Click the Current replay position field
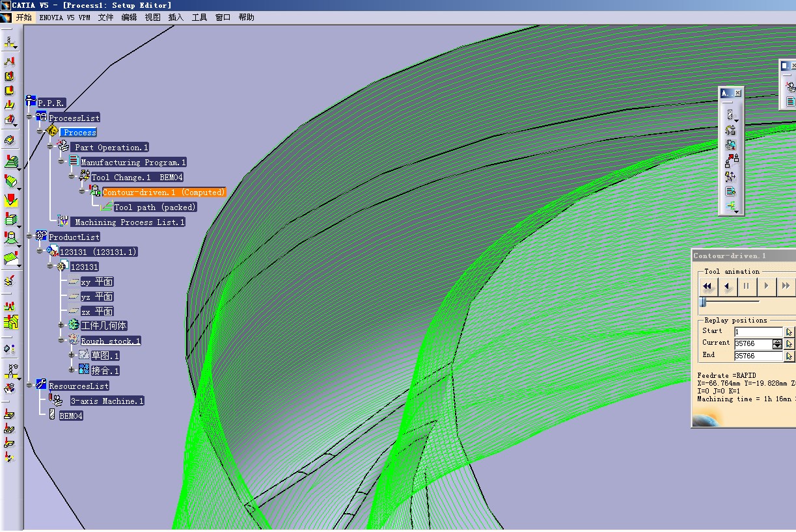This screenshot has width=796, height=532. 753,343
